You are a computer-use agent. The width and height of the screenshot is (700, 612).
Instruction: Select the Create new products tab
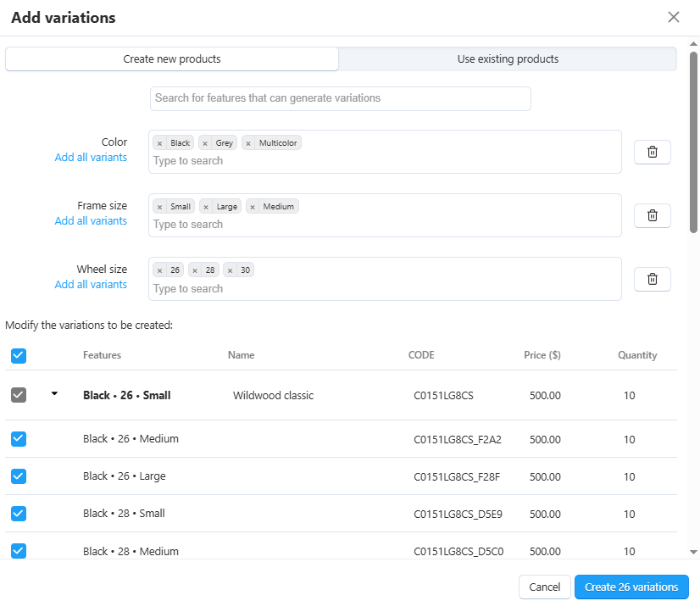(x=172, y=59)
